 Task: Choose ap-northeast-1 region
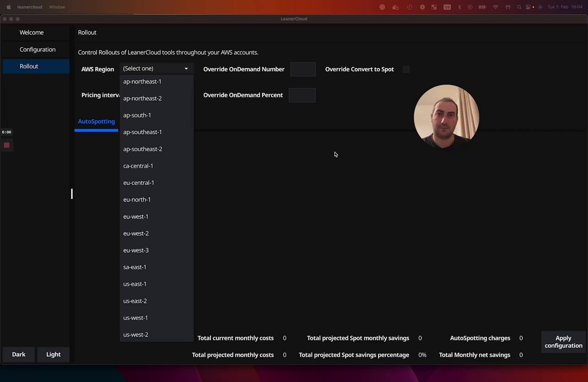tap(157, 81)
